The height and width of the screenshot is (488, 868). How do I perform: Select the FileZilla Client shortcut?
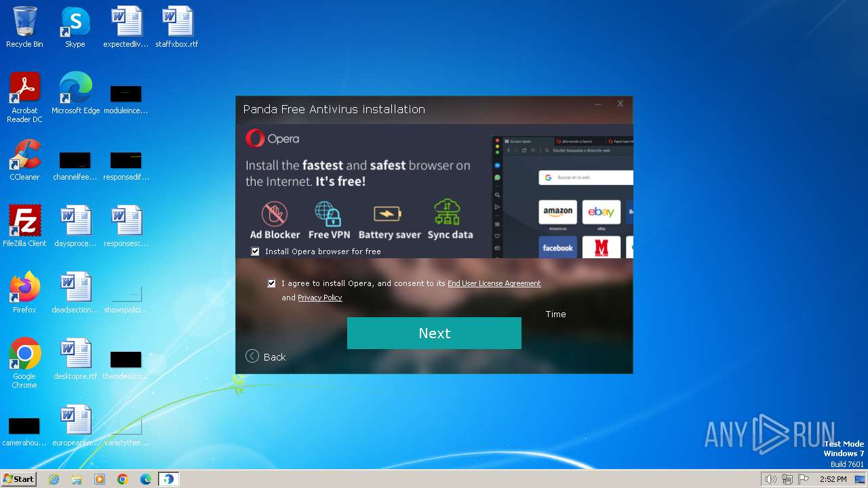pos(24,226)
